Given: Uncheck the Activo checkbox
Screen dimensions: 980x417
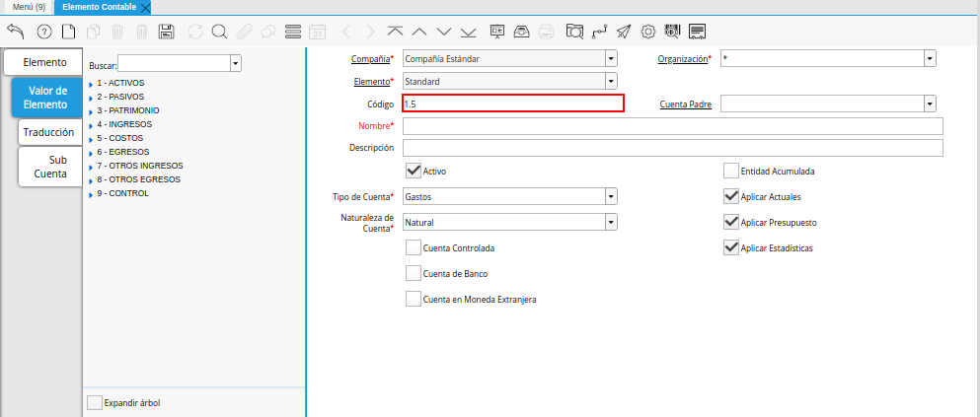Looking at the screenshot, I should point(414,171).
